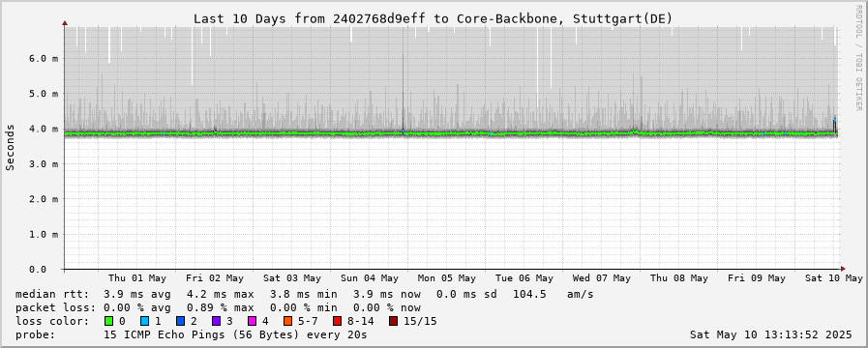This screenshot has width=868, height=348.
Task: Click the 0.0 y-axis label
Action: (44, 269)
